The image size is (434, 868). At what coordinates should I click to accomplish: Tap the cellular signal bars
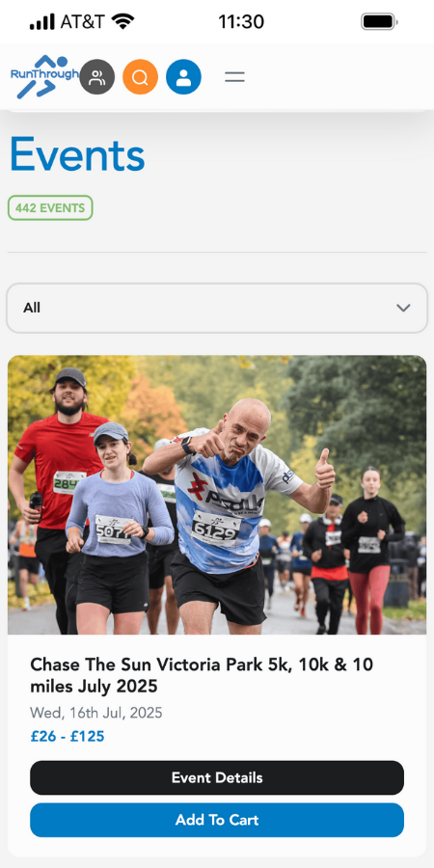click(42, 22)
